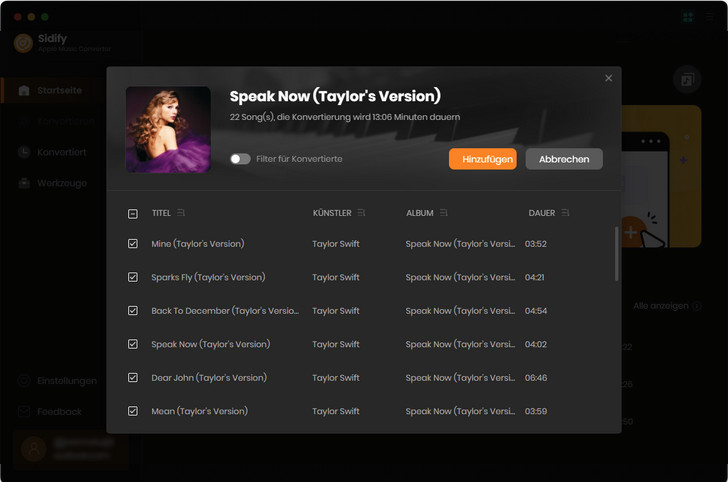Click the Hinzufügen button
Screen dimensions: 728x482
click(482, 159)
